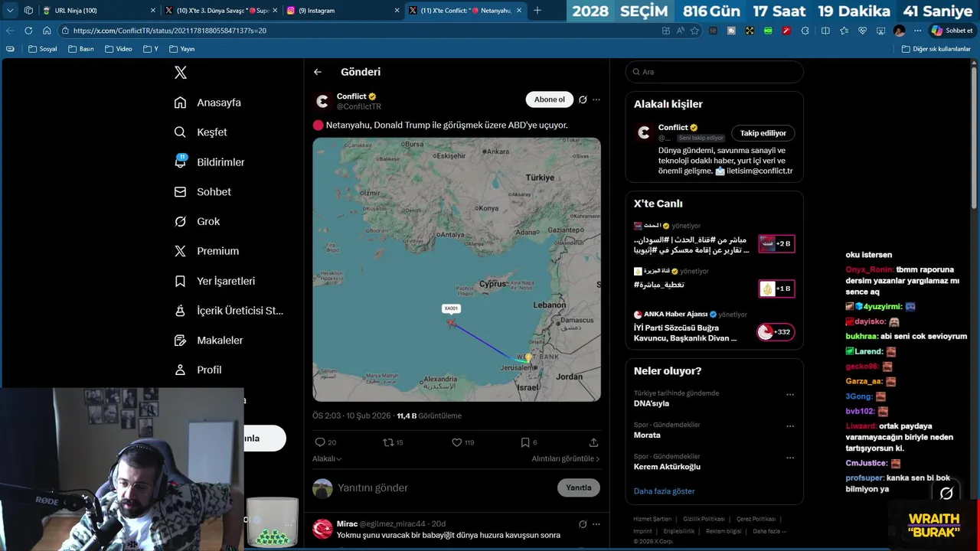980x551 pixels.
Task: Click the @ConflictTR handle
Action: (359, 107)
